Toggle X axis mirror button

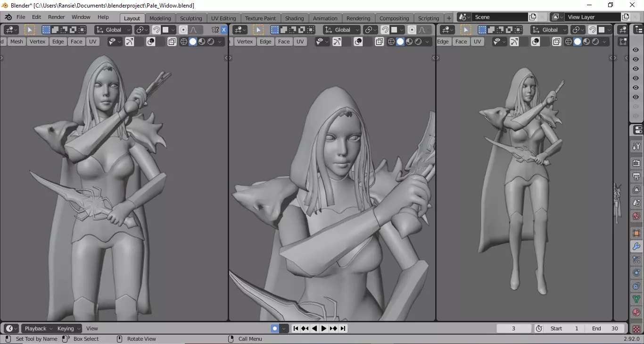pos(224,30)
